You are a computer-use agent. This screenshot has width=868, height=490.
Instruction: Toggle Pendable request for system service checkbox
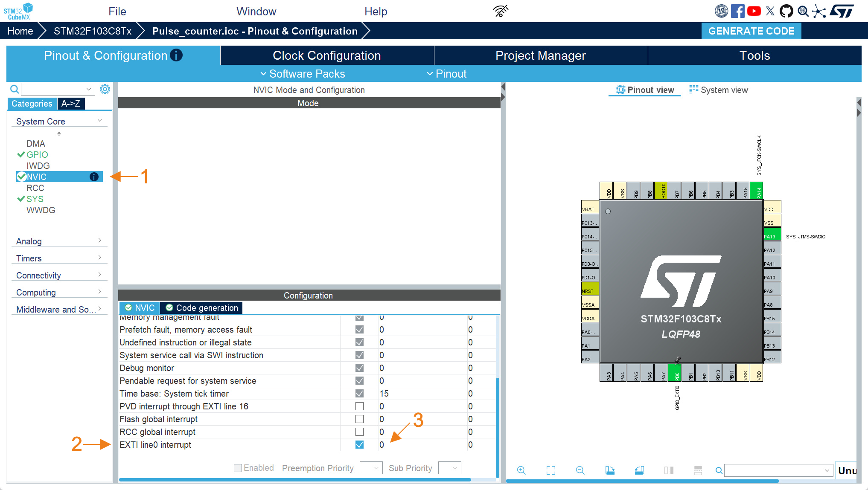coord(360,381)
